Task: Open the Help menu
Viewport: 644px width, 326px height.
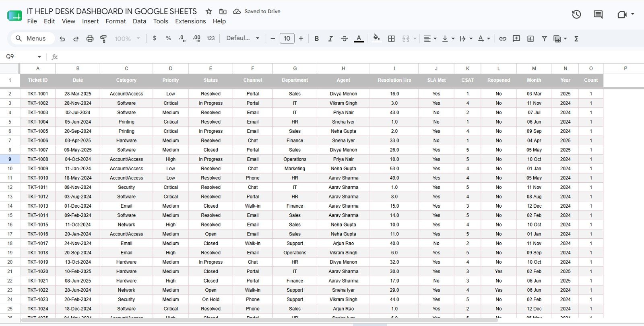Action: coord(219,21)
